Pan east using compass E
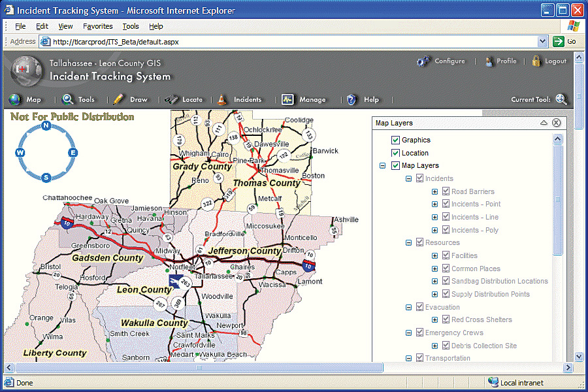Screen dimensions: 588x392 pos(73,152)
